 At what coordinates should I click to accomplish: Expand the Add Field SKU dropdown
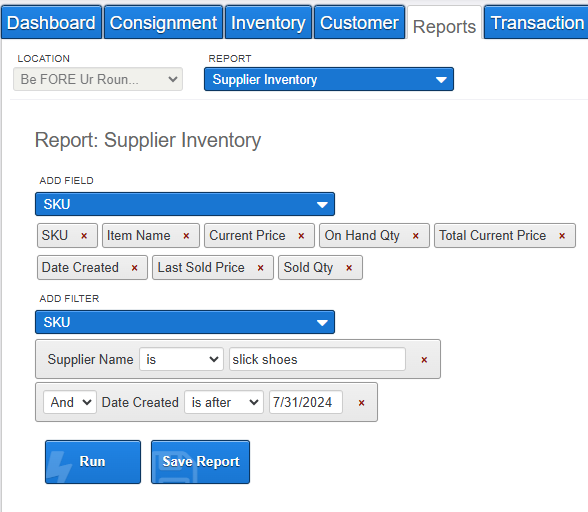[x=185, y=204]
